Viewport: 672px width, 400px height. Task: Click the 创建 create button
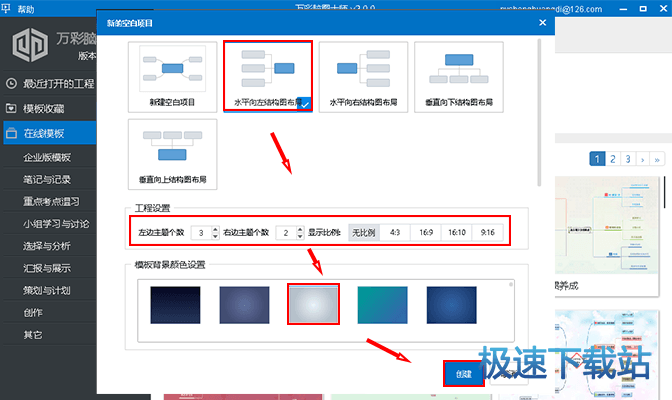click(x=464, y=374)
